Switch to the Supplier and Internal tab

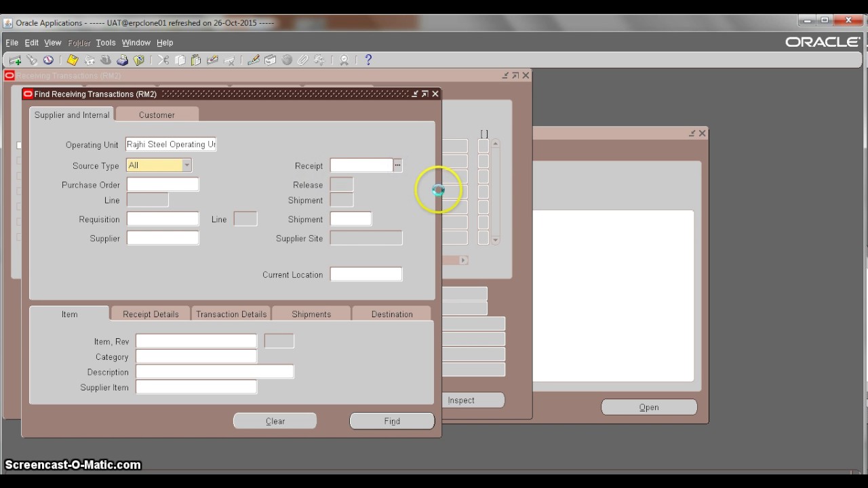click(72, 115)
